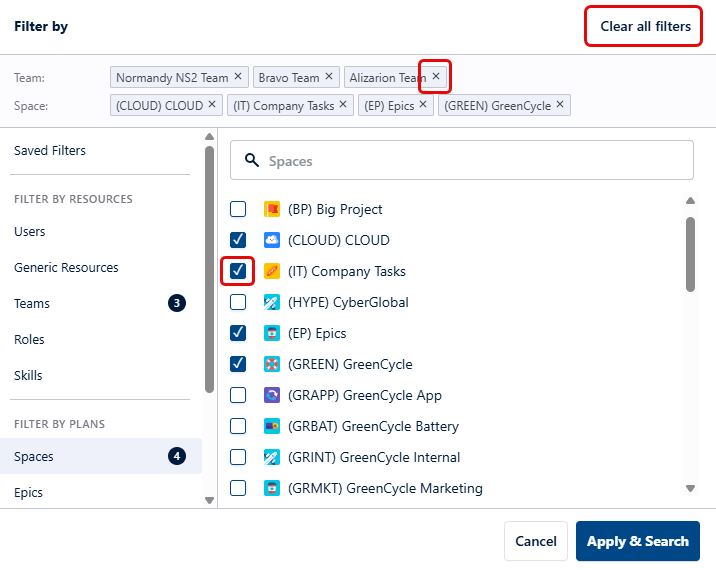The height and width of the screenshot is (570, 716).
Task: Remove the Bravo Team filter chip
Action: point(329,76)
